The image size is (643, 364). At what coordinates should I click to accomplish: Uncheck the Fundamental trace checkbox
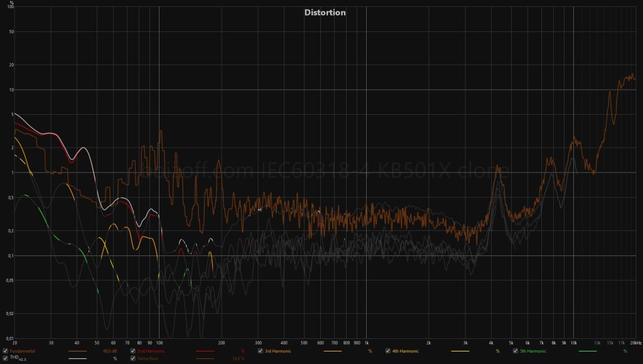(5, 351)
